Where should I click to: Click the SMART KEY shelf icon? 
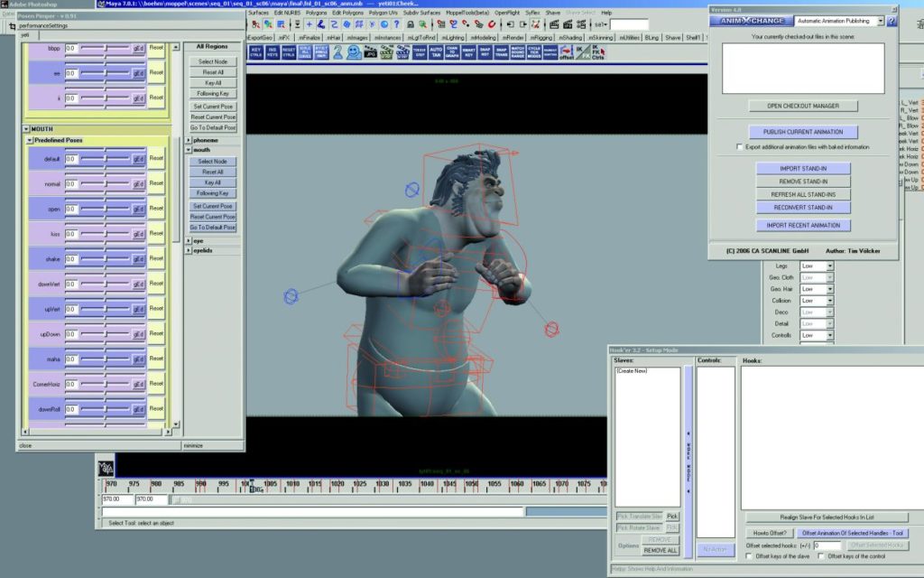(x=468, y=51)
